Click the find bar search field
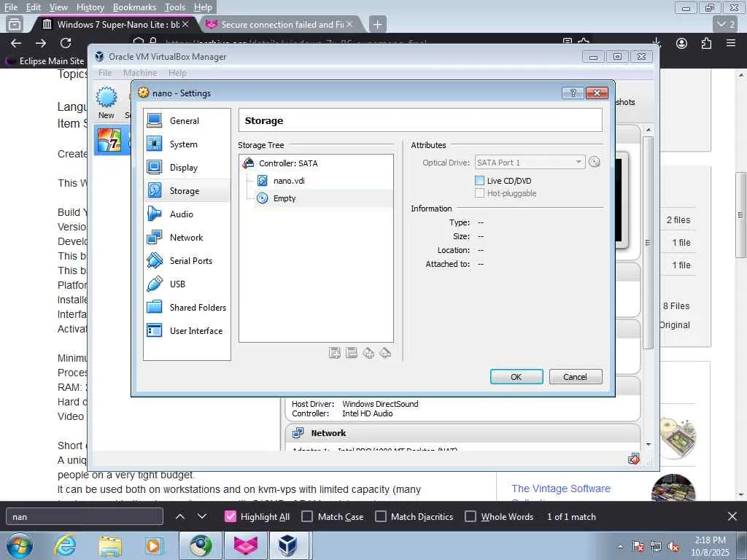747x560 pixels. pos(85,517)
